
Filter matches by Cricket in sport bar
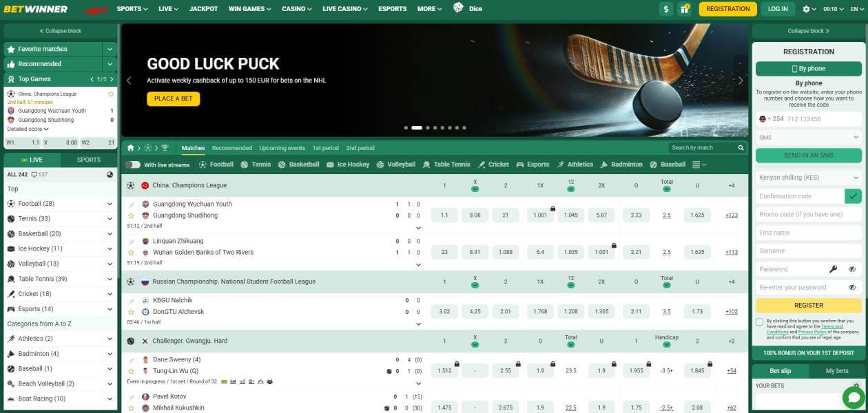point(493,165)
